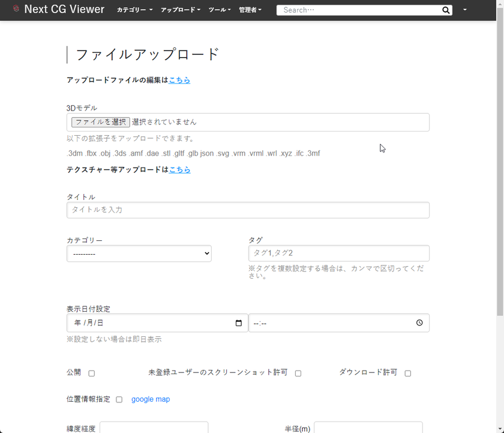Click the 年/月/日 date field
This screenshot has height=433, width=504.
157,323
